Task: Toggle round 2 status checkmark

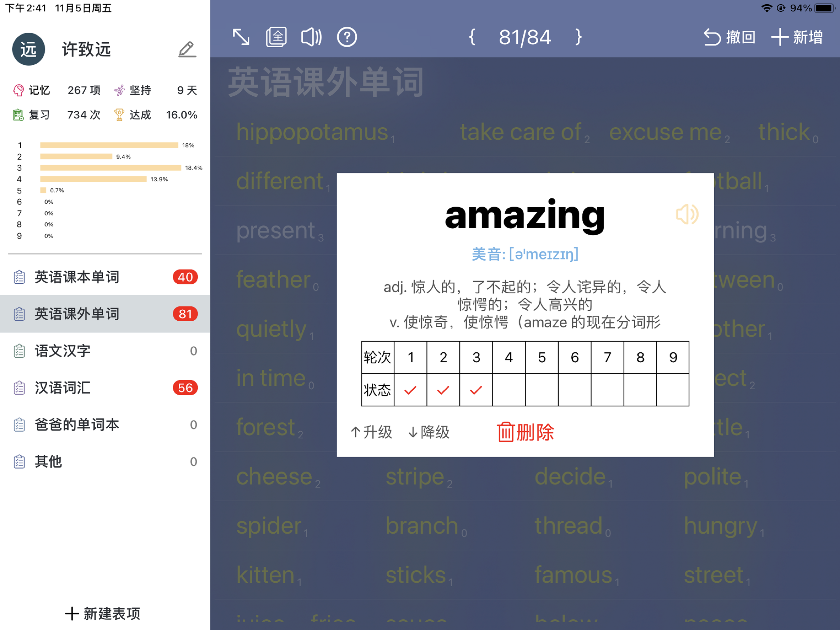Action: point(443,390)
